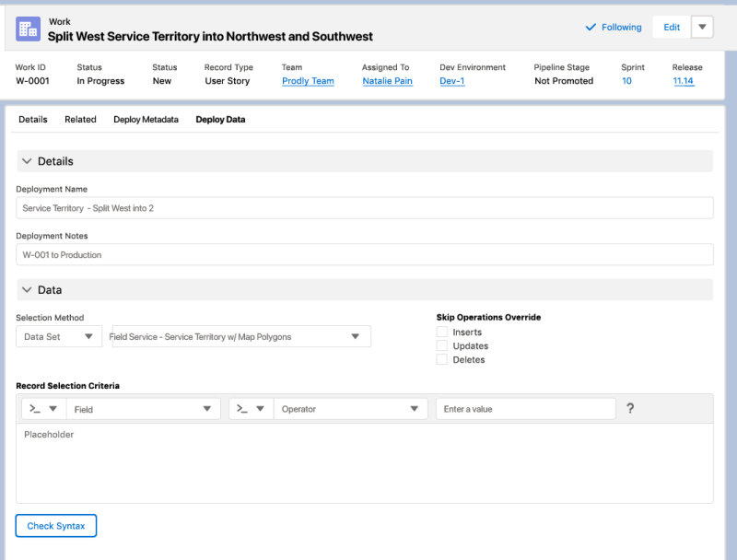Screen dimensions: 737x560
Task: Click the Following checkmark icon
Action: (x=591, y=28)
